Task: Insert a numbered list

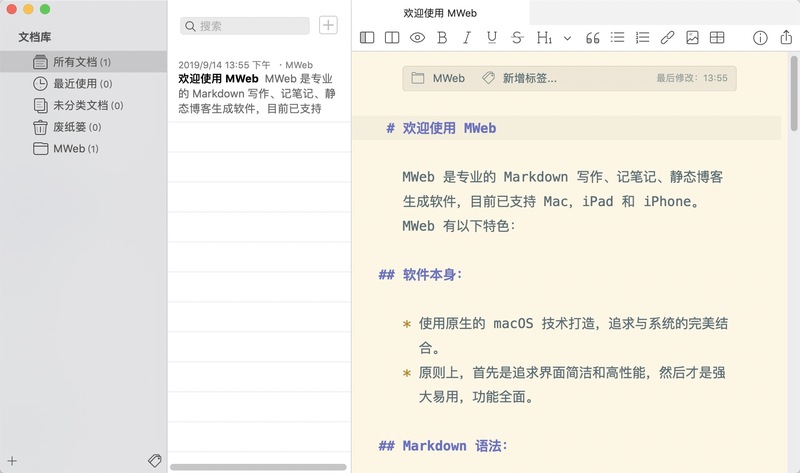Action: (x=642, y=37)
